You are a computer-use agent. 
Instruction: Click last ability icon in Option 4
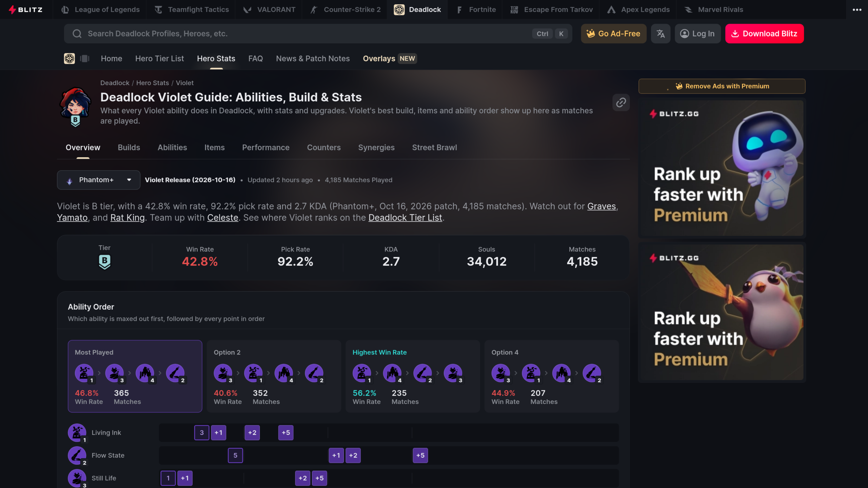click(x=592, y=373)
